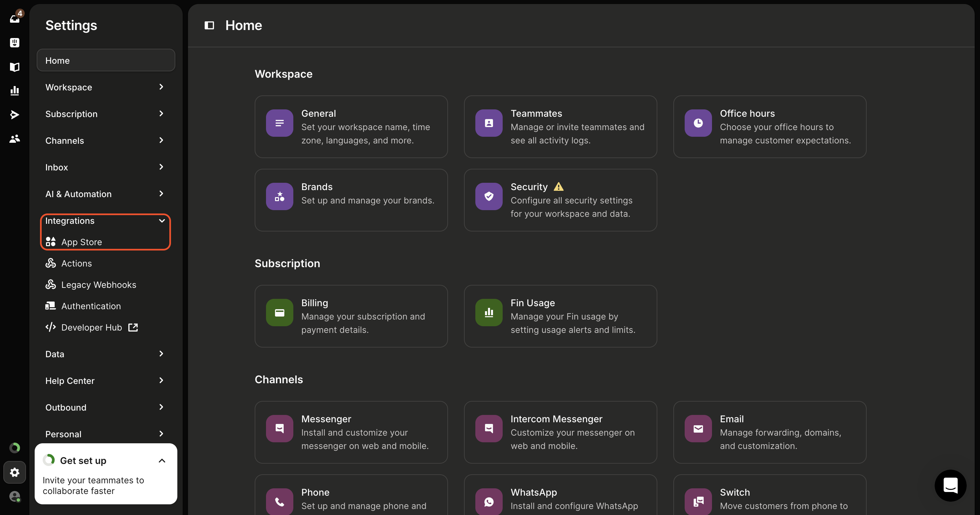The width and height of the screenshot is (980, 515).
Task: Open the Billing card title
Action: [315, 303]
